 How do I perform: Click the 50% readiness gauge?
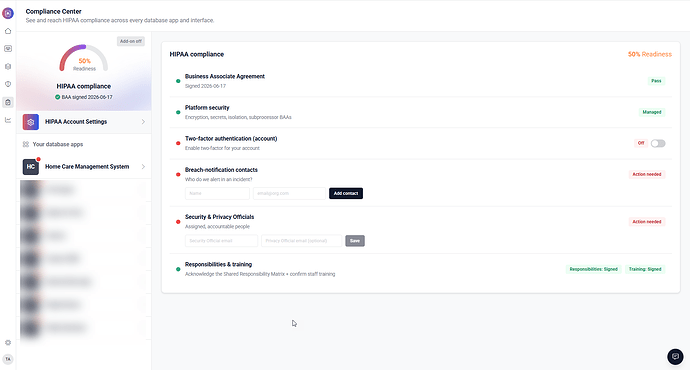pos(84,58)
